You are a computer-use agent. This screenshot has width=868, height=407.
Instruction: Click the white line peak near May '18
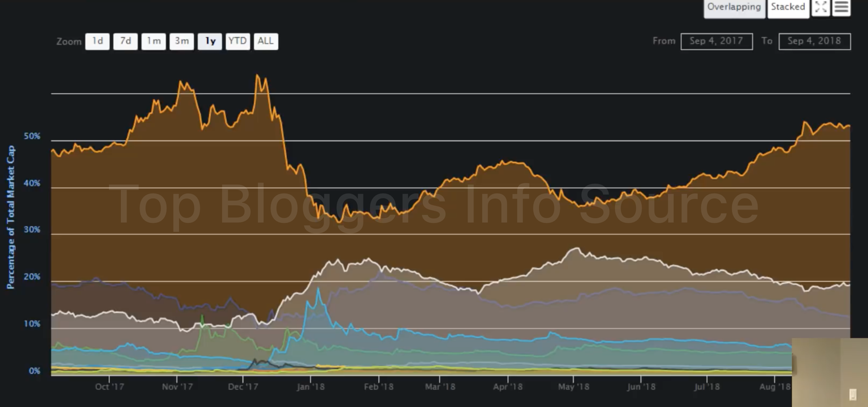(x=577, y=248)
